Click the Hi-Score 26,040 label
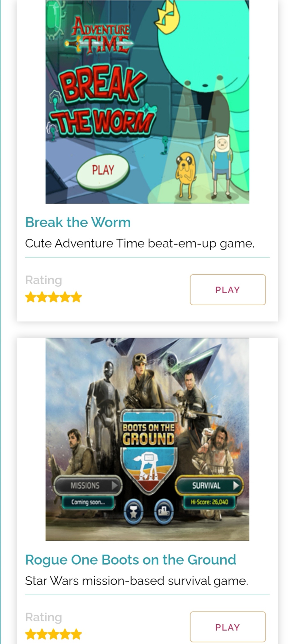290x644 pixels. click(x=209, y=502)
